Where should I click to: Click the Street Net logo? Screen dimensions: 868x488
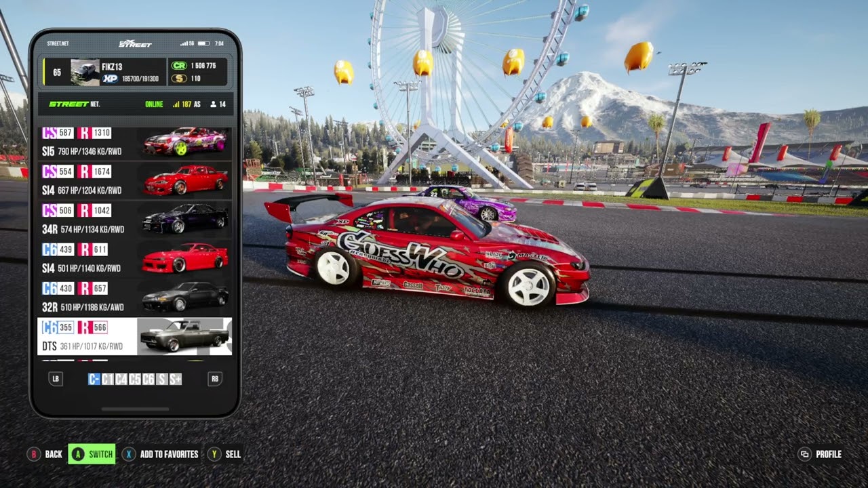click(x=75, y=104)
